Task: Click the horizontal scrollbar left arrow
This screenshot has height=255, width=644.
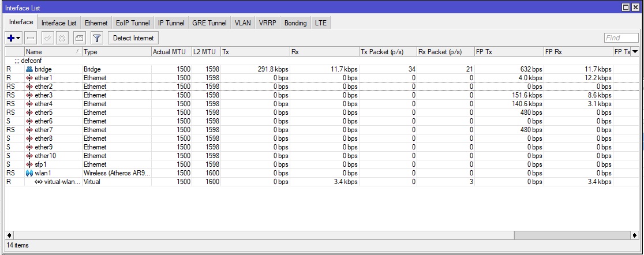Action: [x=9, y=235]
